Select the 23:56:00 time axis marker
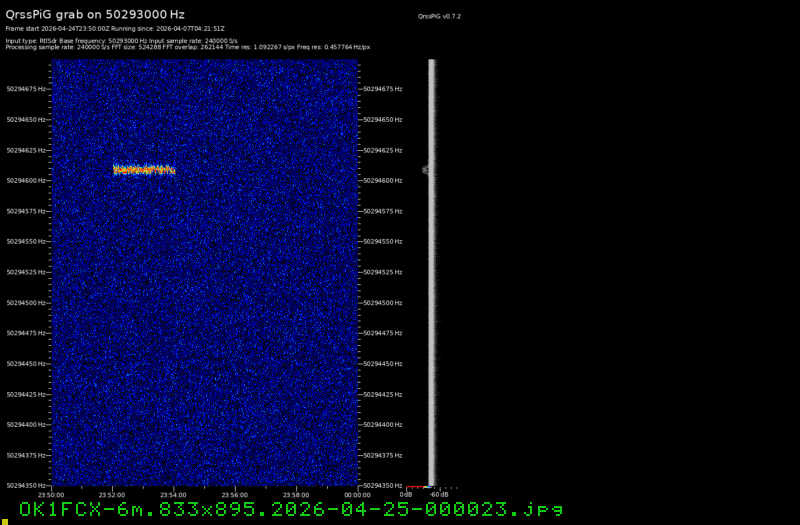The image size is (800, 525). (234, 494)
